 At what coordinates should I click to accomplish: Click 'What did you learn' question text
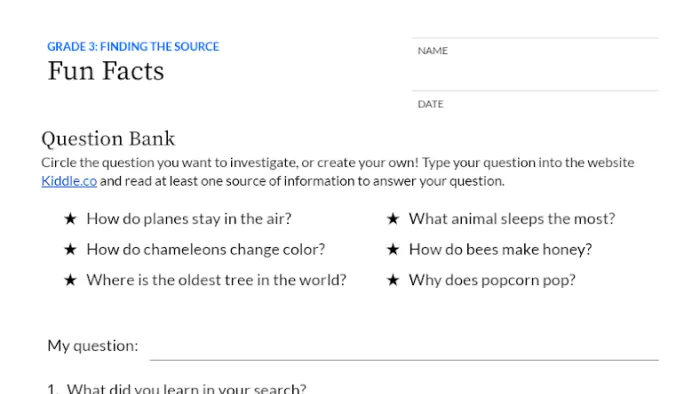tap(187, 388)
